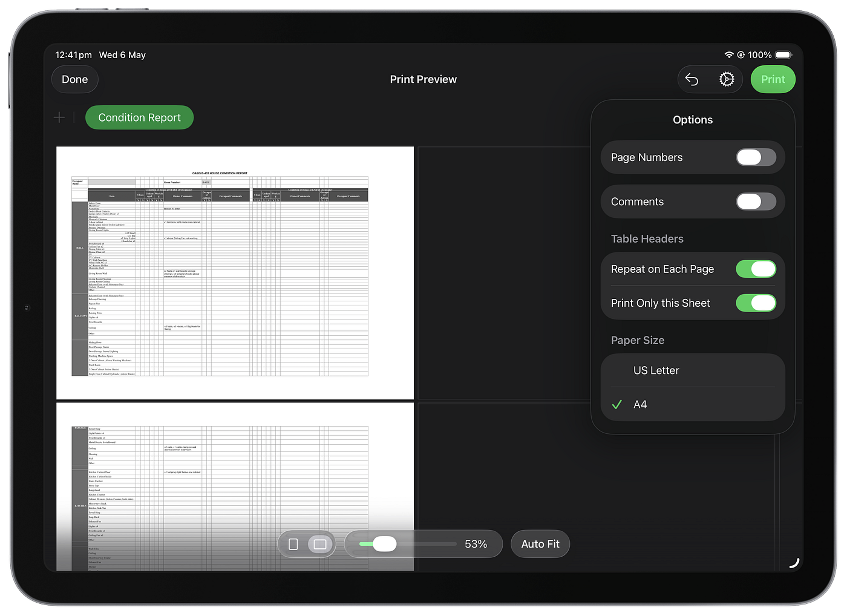Add a new sheet with plus icon
The width and height of the screenshot is (847, 616).
click(59, 117)
